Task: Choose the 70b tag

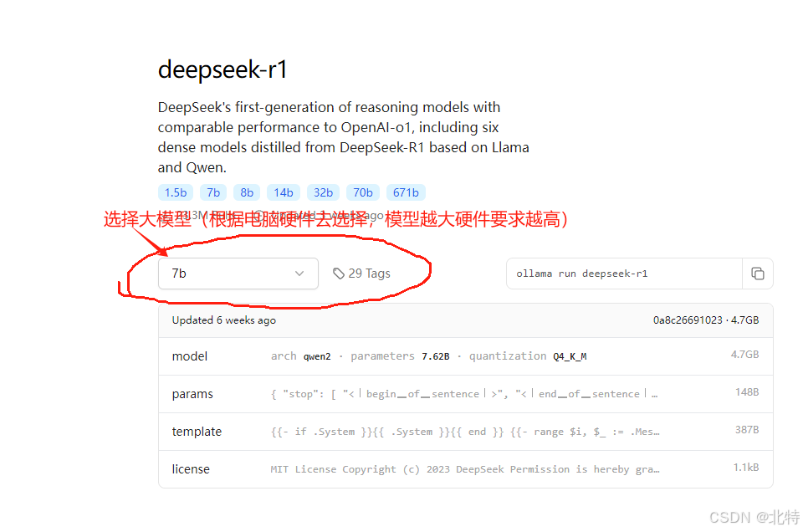Action: [x=362, y=192]
